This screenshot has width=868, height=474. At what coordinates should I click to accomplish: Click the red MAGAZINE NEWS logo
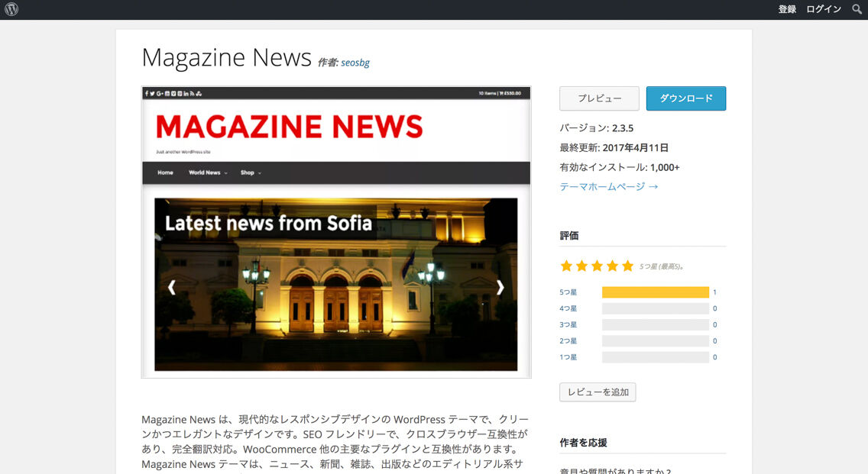(290, 127)
